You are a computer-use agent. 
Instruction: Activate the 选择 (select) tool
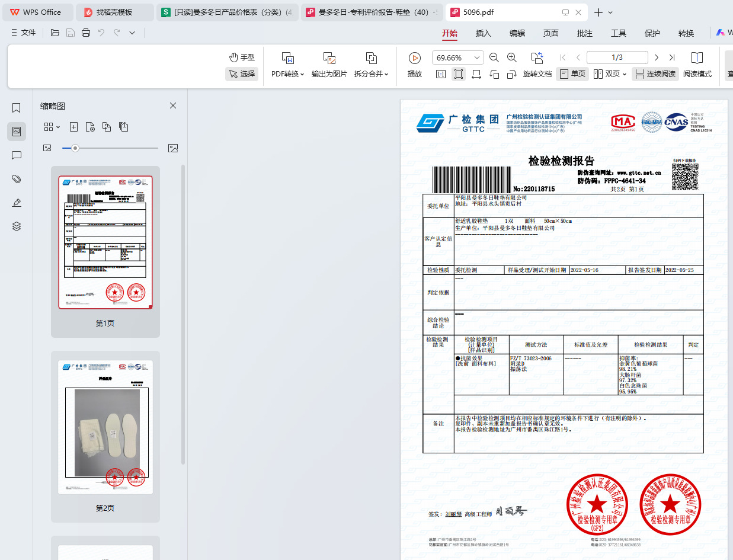point(242,75)
